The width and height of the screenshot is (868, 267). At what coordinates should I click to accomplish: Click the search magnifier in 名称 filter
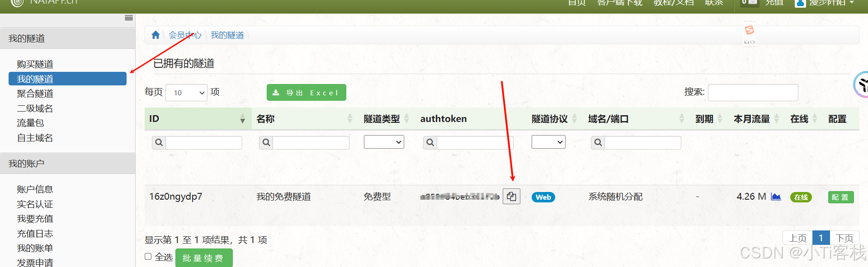(266, 143)
